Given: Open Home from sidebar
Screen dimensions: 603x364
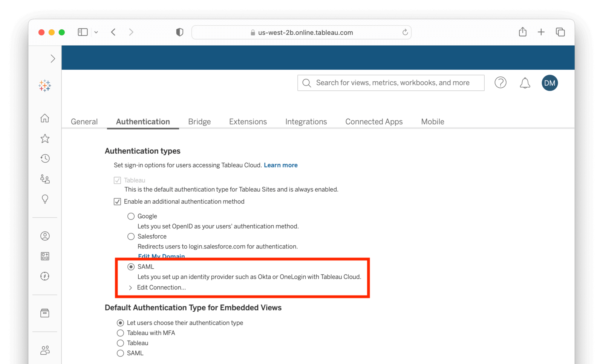Looking at the screenshot, I should point(45,118).
